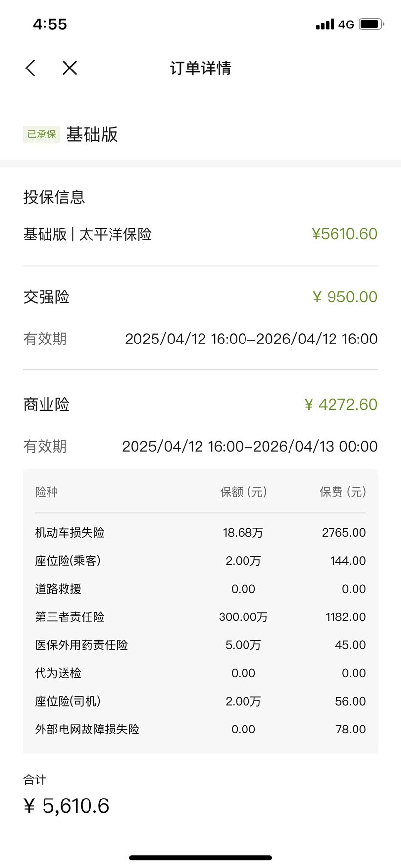
Task: Tap the home indicator bar
Action: point(200,858)
